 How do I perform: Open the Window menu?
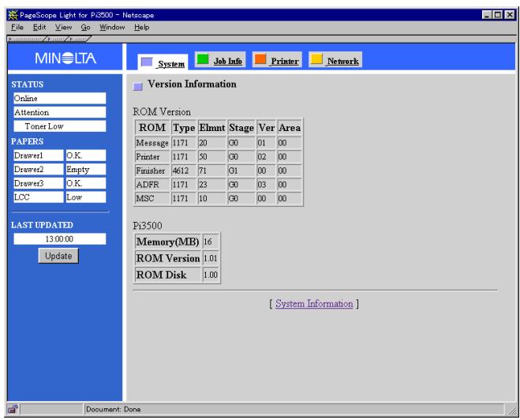112,27
